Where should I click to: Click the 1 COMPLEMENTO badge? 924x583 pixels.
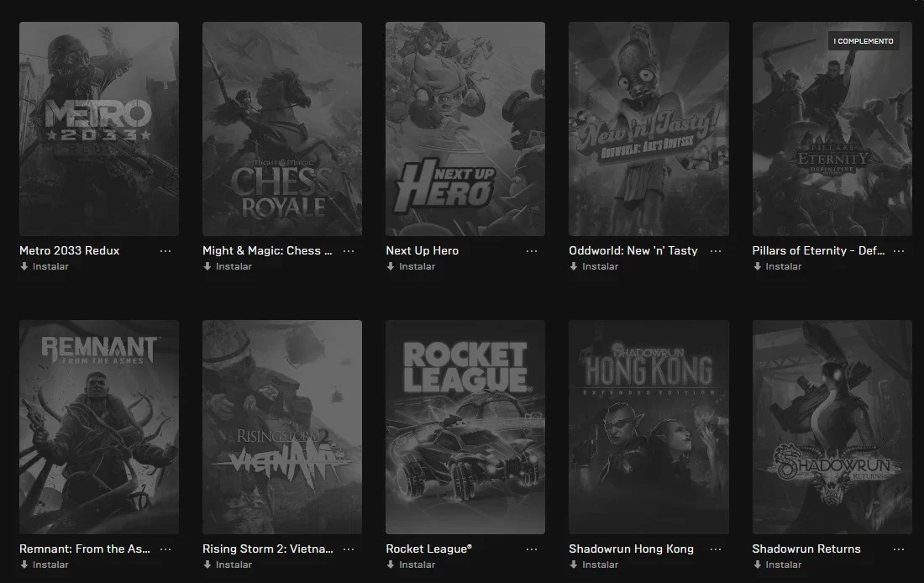pos(864,41)
